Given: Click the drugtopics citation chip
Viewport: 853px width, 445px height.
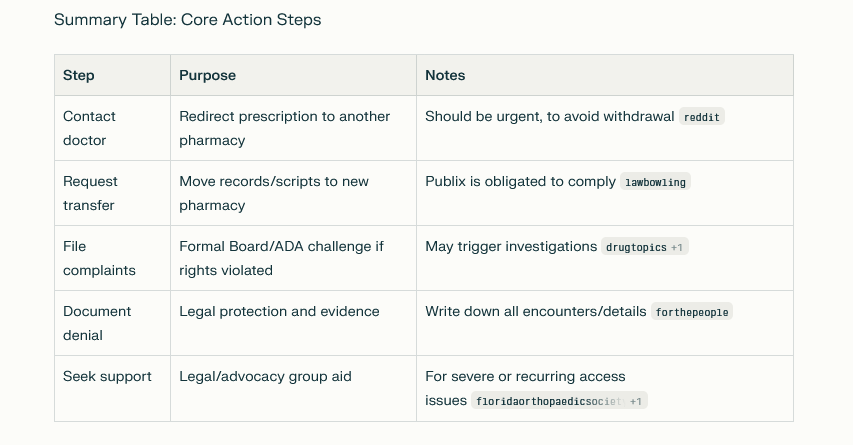Looking at the screenshot, I should pyautogui.click(x=635, y=247).
